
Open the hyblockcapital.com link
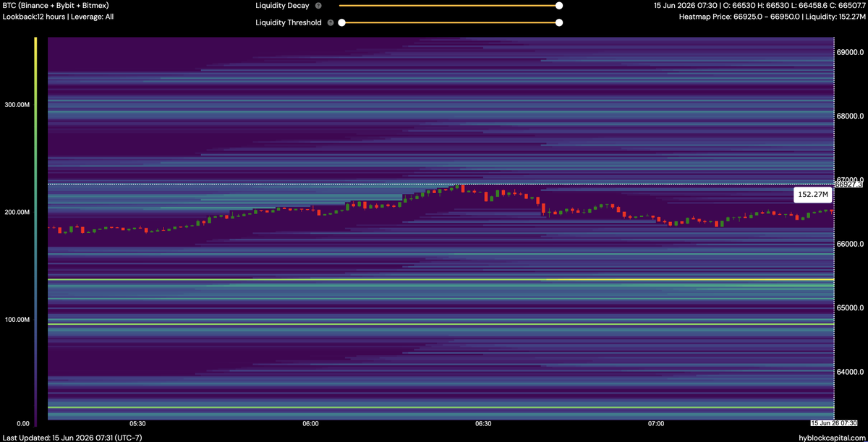pyautogui.click(x=831, y=437)
